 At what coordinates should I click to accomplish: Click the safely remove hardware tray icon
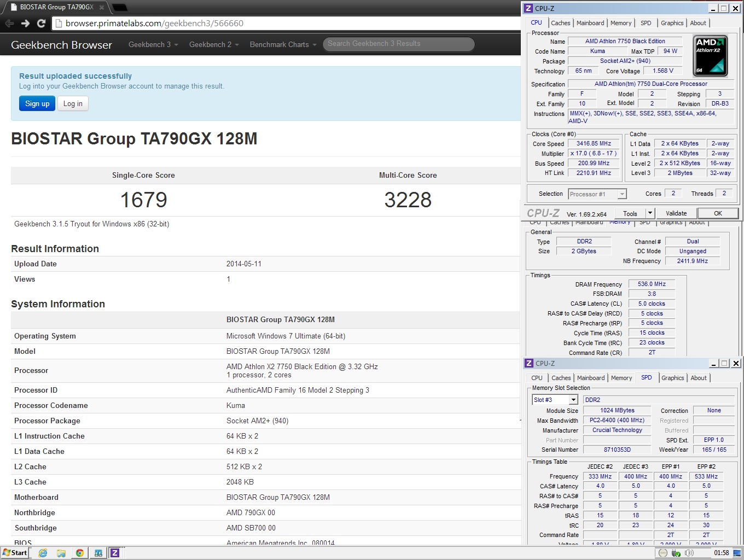click(676, 553)
